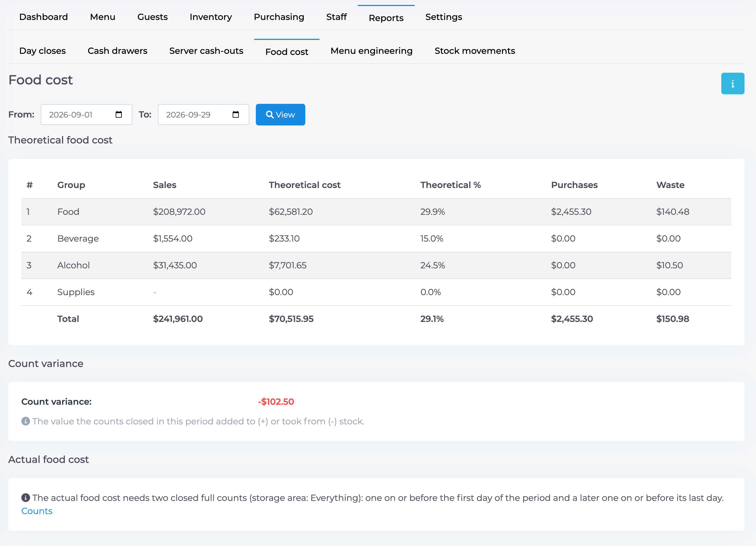Open the Cash drawers report
The height and width of the screenshot is (546, 756).
click(117, 51)
